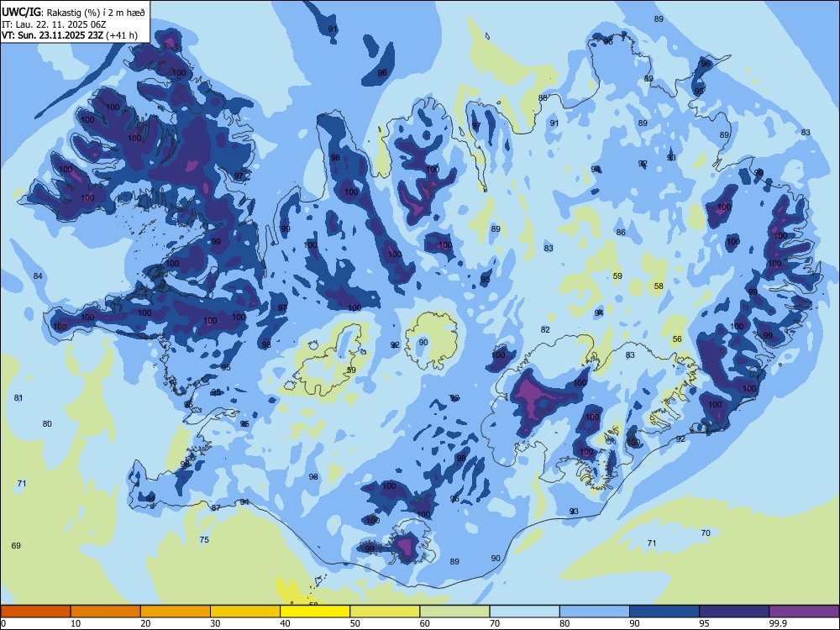Click the '88' humidity value on map

(543, 98)
